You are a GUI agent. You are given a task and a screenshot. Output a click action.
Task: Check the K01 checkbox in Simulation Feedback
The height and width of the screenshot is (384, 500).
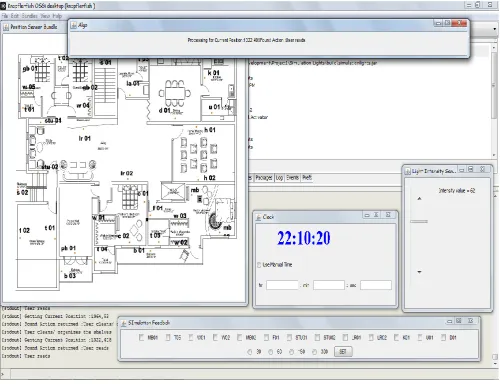point(396,338)
